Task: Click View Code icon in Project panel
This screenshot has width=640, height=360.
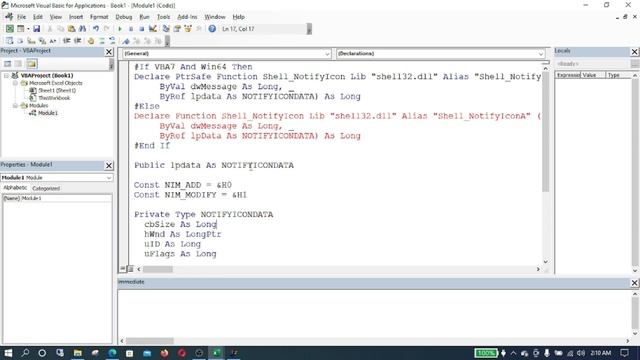Action: (x=7, y=64)
